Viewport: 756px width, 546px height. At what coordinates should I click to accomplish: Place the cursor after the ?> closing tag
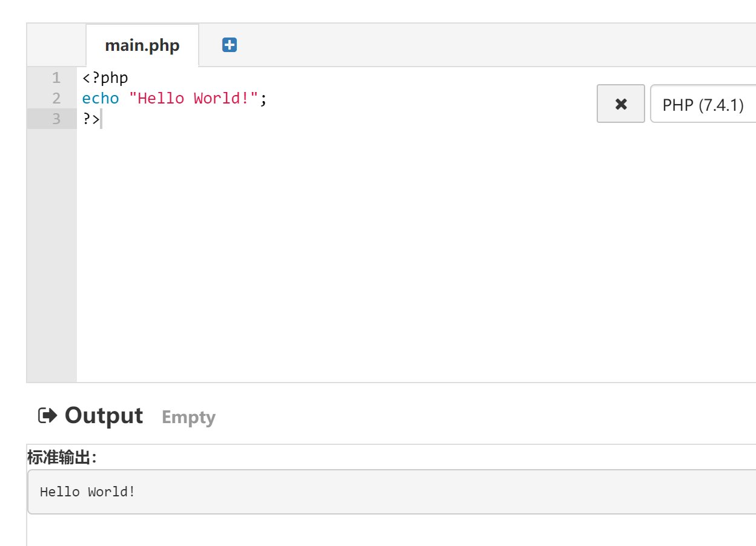pos(101,119)
